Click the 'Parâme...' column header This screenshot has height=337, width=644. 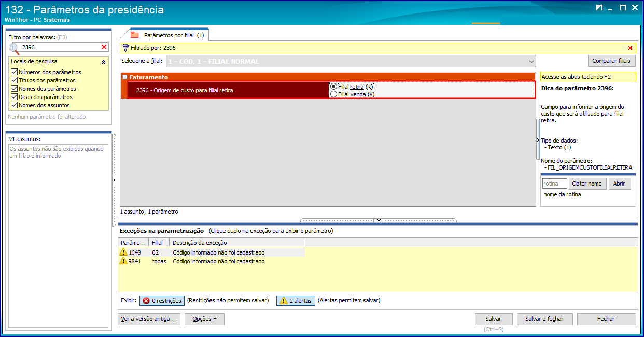(x=134, y=242)
